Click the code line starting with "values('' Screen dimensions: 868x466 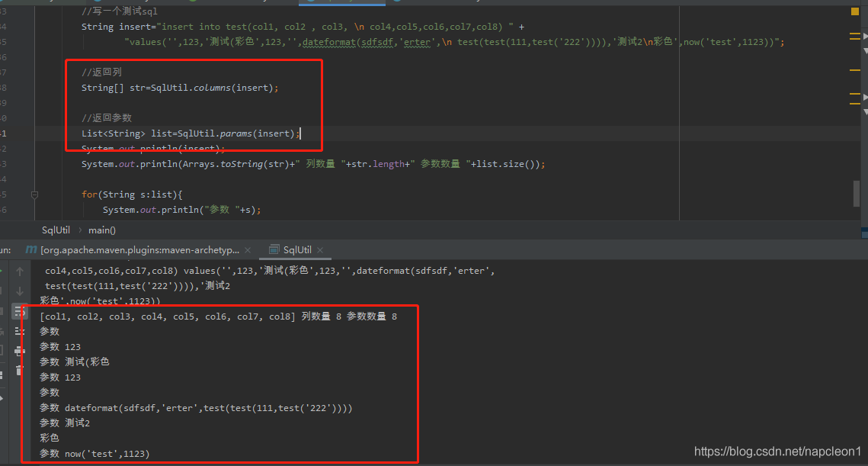click(454, 42)
